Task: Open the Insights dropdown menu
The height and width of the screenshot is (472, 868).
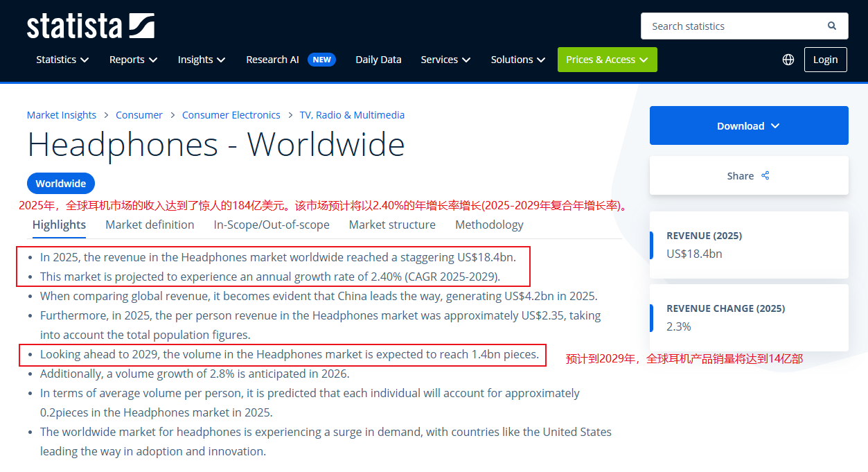Action: [202, 60]
